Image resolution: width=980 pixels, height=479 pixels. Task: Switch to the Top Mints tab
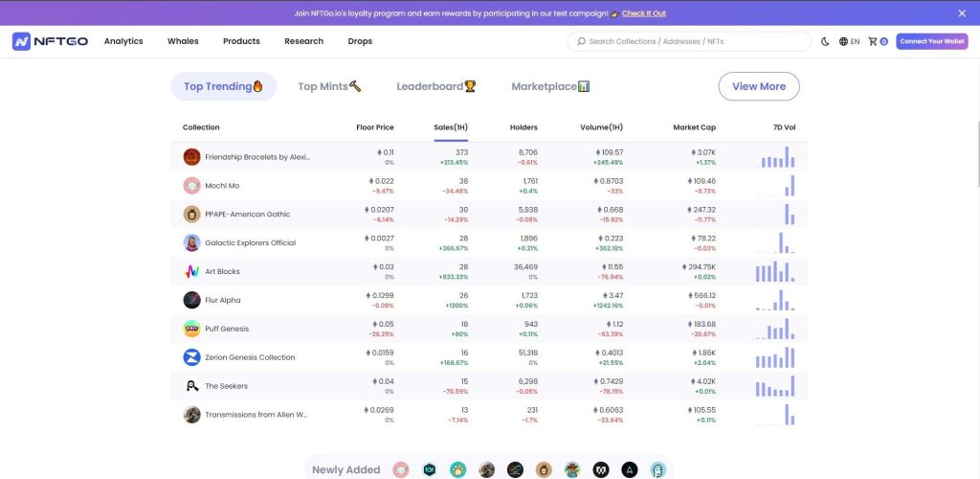point(329,86)
